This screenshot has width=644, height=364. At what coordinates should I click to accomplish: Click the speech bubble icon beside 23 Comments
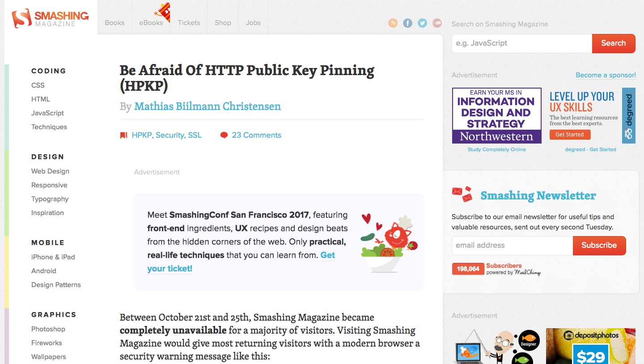click(x=224, y=135)
